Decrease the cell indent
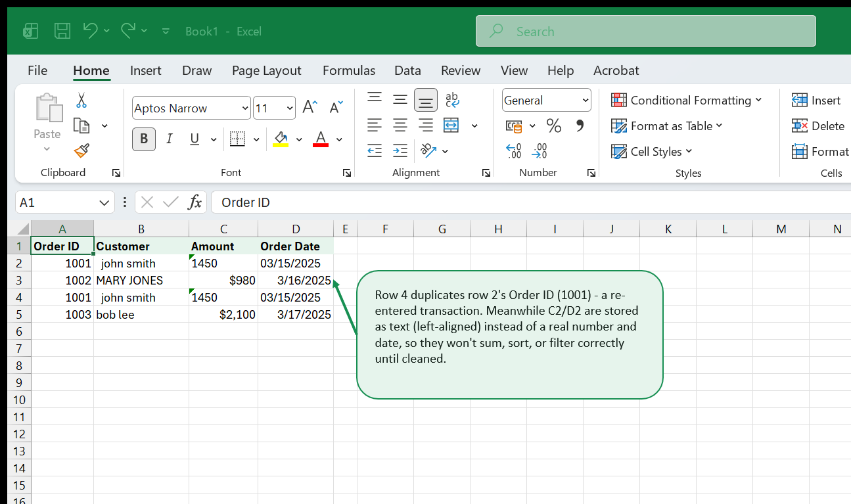Screen dimensions: 851x504 [x=375, y=150]
